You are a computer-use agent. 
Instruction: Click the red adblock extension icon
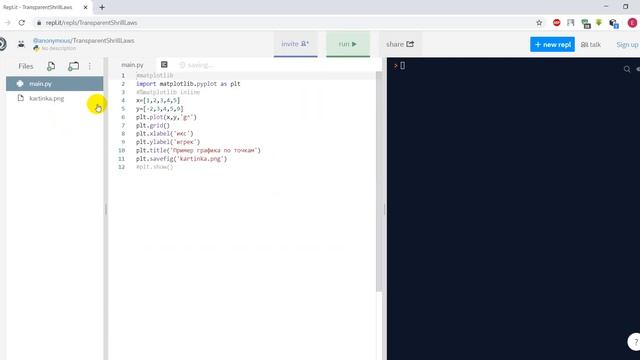[557, 23]
